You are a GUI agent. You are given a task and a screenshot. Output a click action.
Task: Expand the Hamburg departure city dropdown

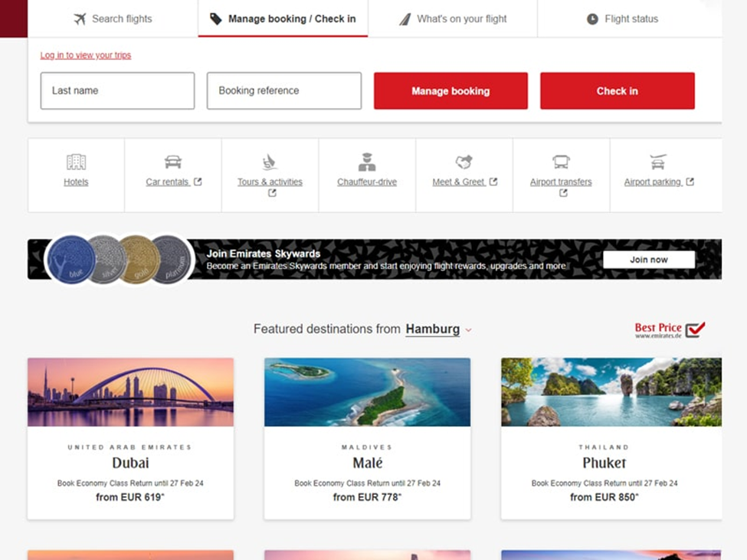[438, 329]
